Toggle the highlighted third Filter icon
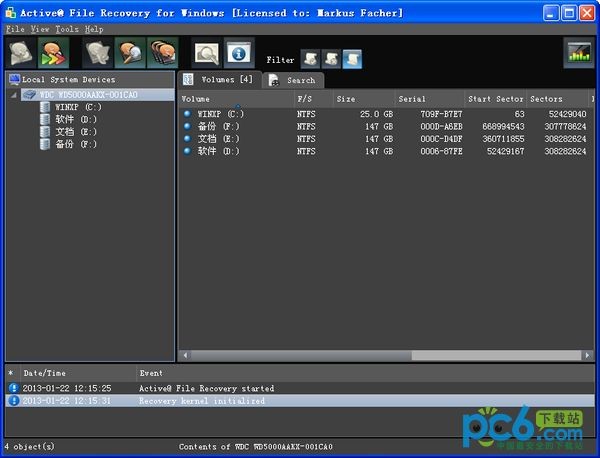 click(x=352, y=59)
